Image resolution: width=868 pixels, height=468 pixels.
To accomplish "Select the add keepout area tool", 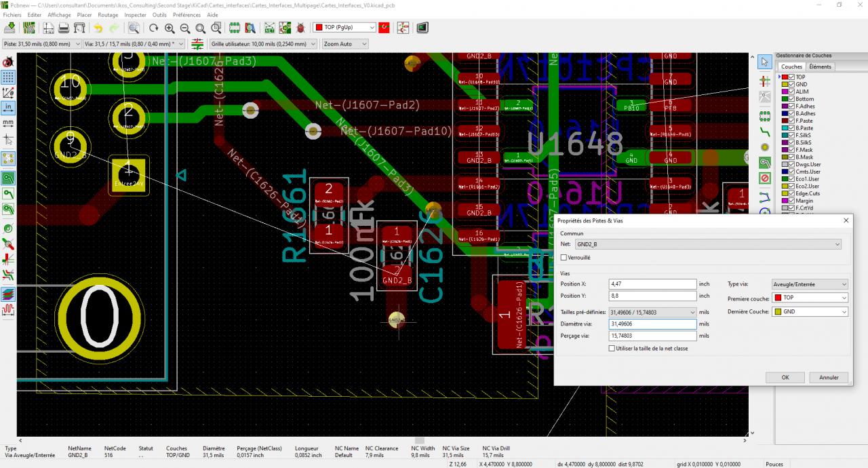I will [765, 179].
